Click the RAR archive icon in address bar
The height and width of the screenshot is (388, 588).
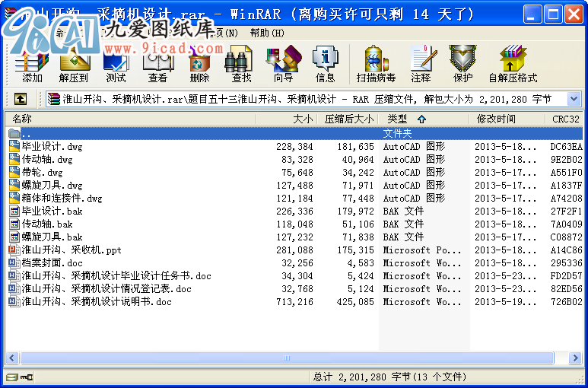pos(54,99)
